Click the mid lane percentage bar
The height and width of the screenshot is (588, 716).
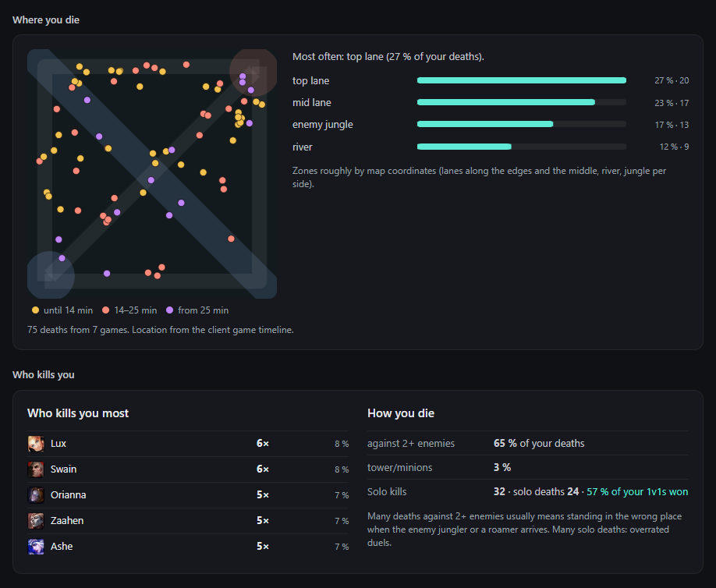click(x=522, y=102)
